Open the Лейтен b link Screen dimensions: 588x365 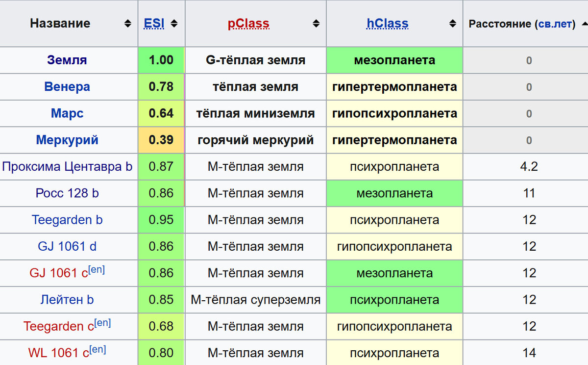click(x=67, y=299)
